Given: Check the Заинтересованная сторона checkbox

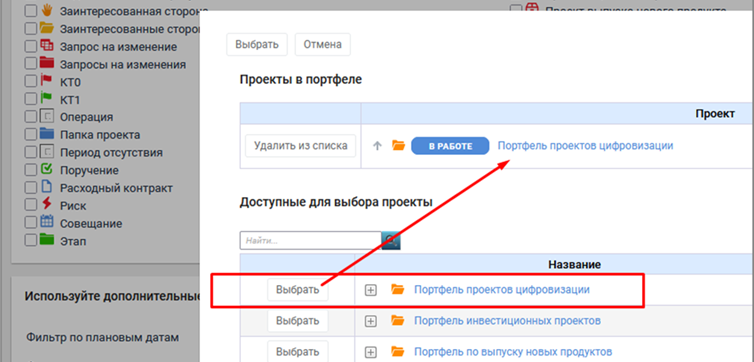Looking at the screenshot, I should 31,12.
